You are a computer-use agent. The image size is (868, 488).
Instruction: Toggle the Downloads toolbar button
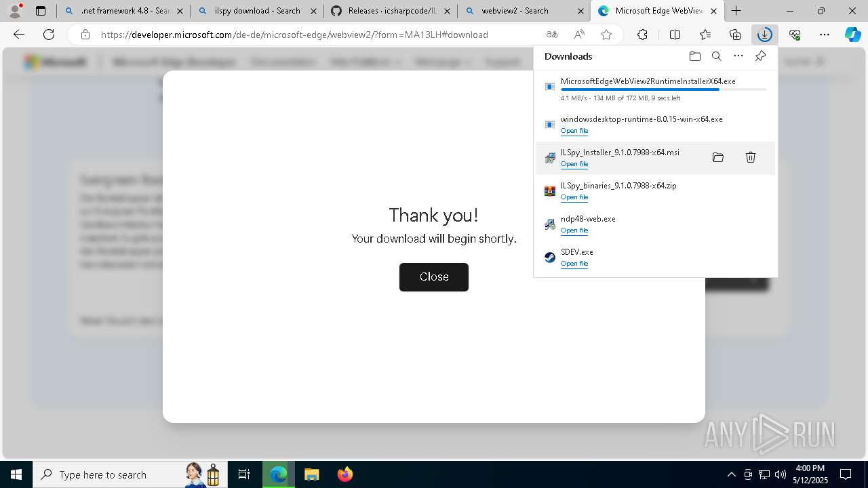coord(765,35)
